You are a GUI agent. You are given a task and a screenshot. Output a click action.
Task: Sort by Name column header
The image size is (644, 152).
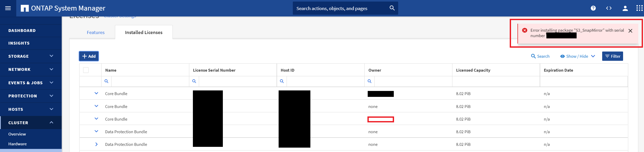click(111, 70)
